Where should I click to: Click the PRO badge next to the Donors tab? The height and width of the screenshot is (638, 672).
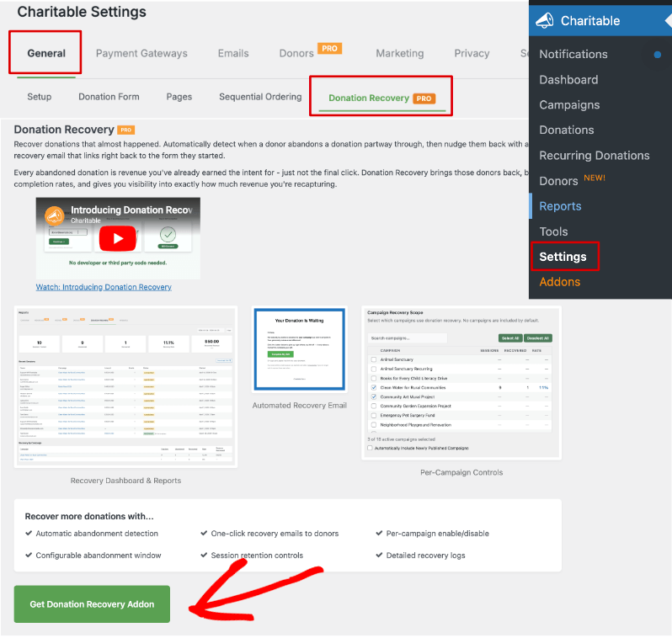point(329,49)
